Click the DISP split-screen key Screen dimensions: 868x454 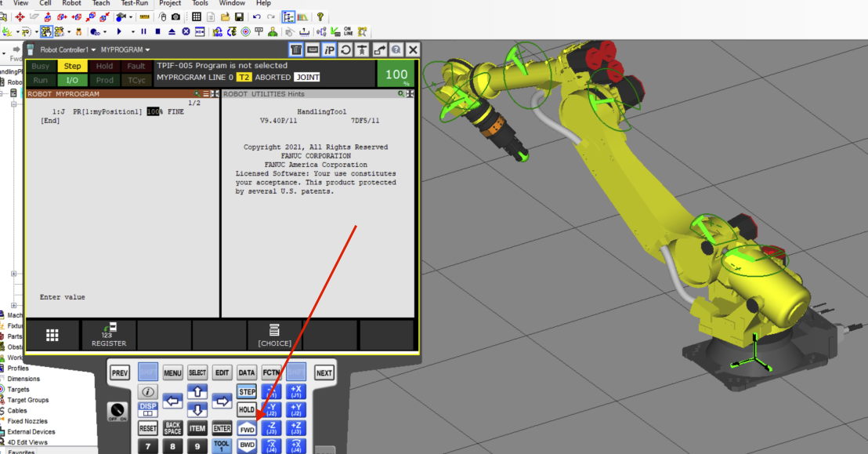(148, 409)
